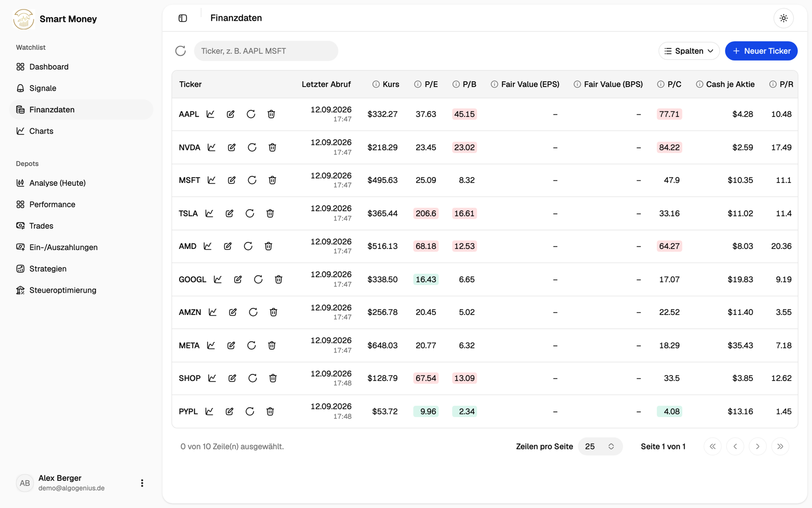
Task: Refresh data for MSFT row
Action: [252, 180]
